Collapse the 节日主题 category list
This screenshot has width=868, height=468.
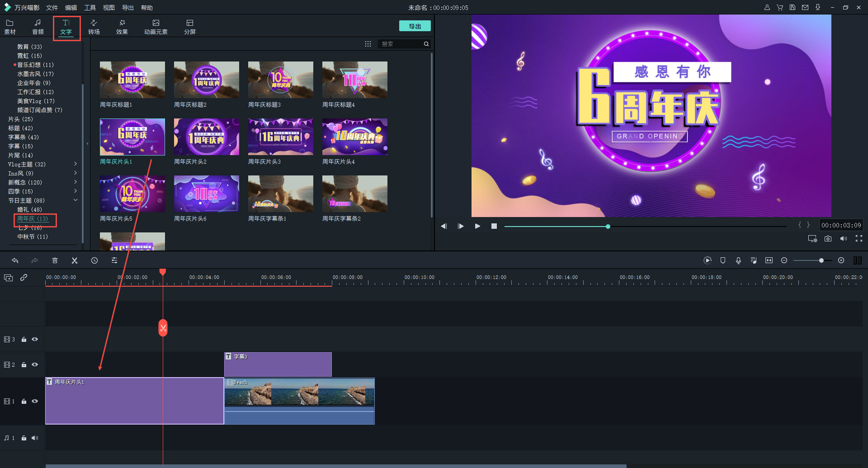point(75,200)
